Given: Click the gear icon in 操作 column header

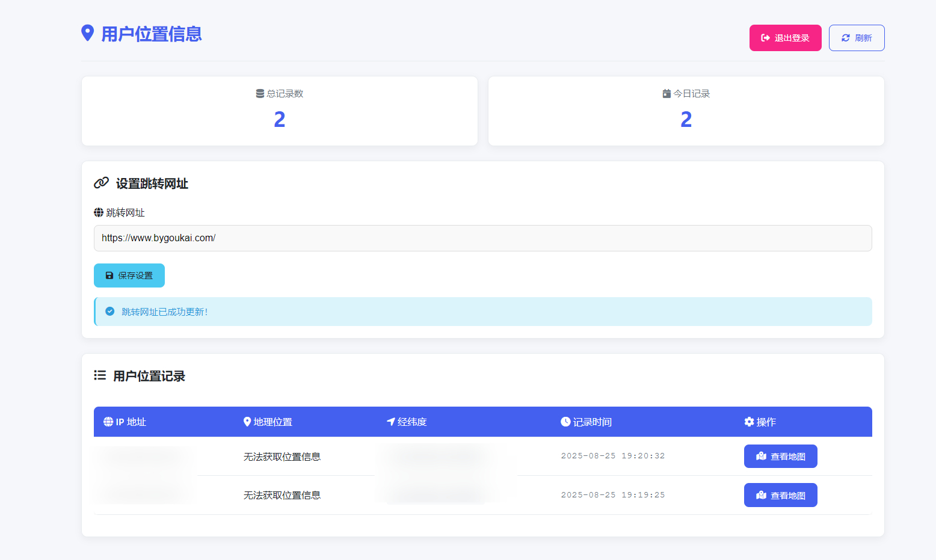Looking at the screenshot, I should 749,422.
